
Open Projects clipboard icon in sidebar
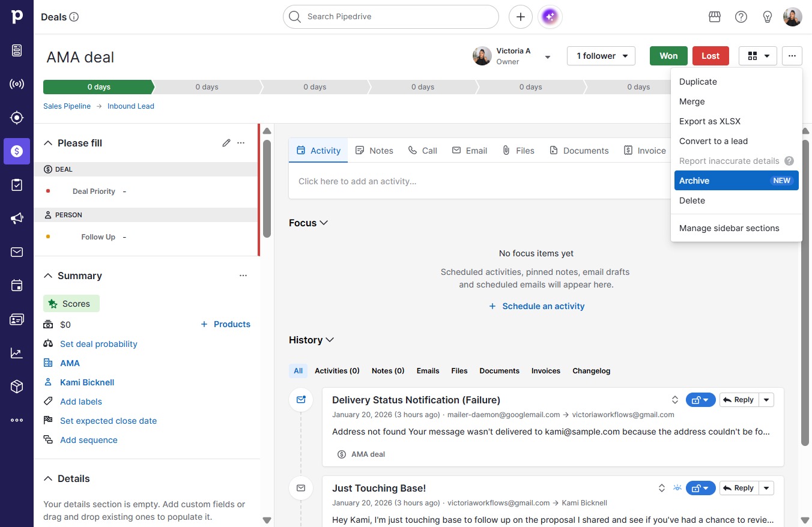[x=17, y=185]
